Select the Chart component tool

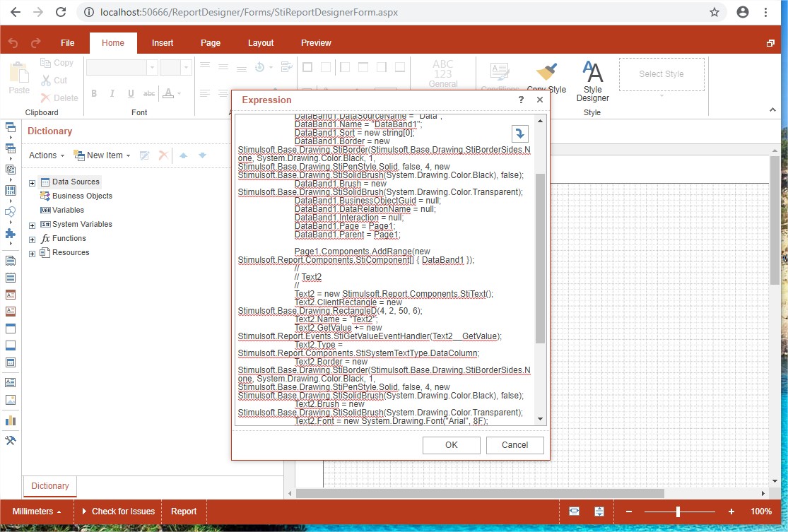tap(10, 420)
